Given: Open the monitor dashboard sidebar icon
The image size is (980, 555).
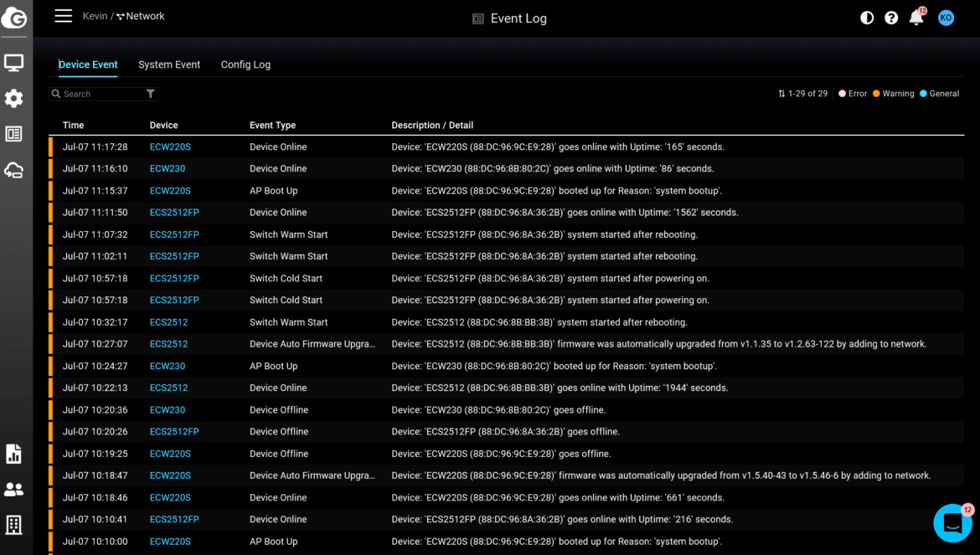Looking at the screenshot, I should coord(13,63).
